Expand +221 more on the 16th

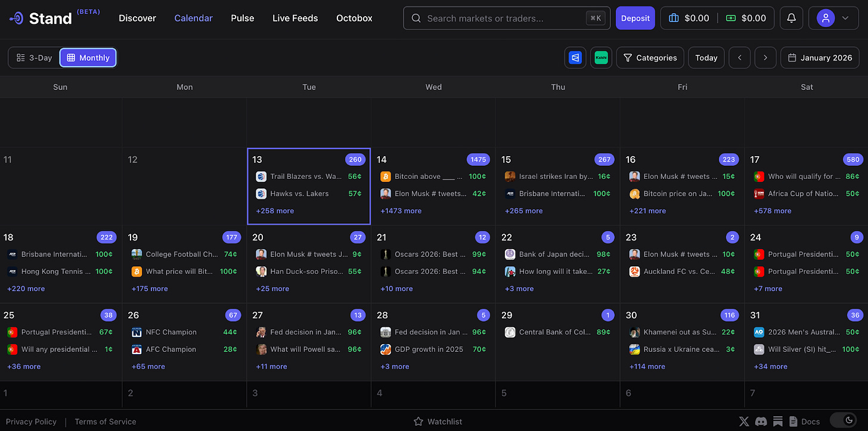[648, 210]
